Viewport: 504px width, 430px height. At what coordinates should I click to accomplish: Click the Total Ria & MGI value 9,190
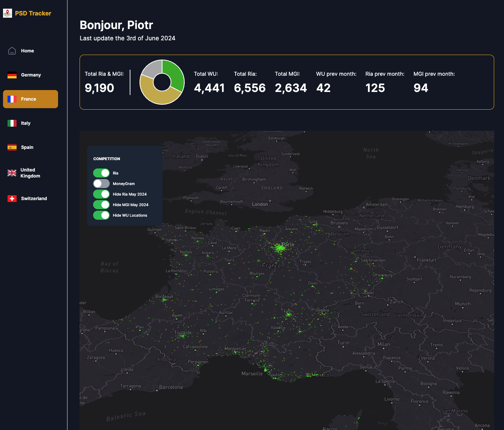pyautogui.click(x=100, y=88)
